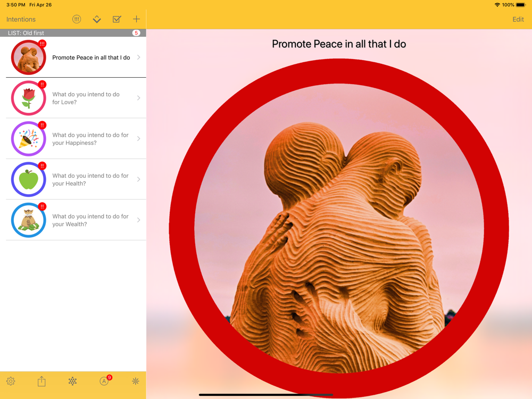Select "What do you intend to do for Love?"
Viewport: 532px width, 399px height.
point(86,98)
